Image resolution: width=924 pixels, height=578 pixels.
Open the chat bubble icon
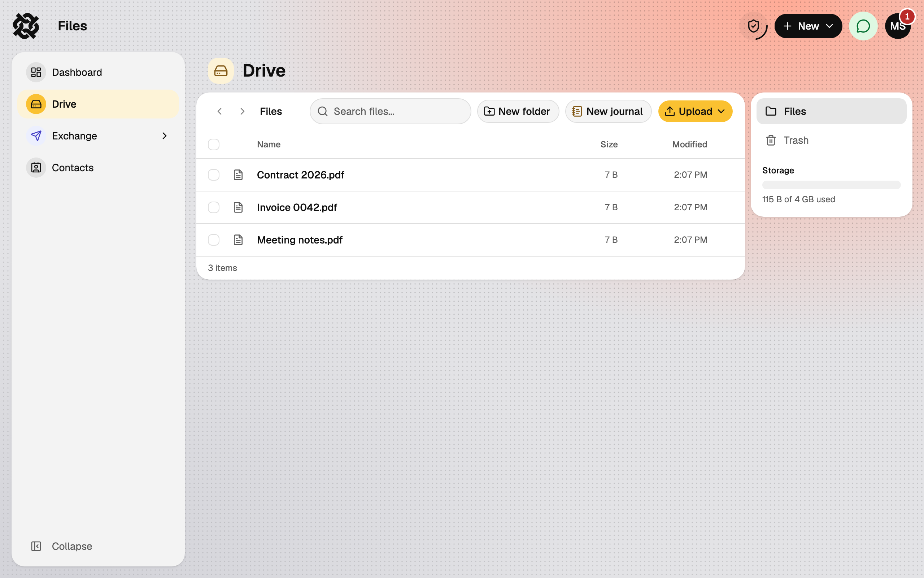click(863, 26)
